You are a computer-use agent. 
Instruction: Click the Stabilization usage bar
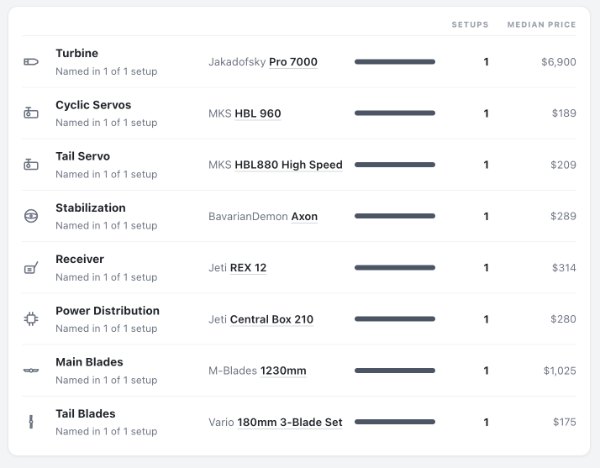tap(395, 216)
